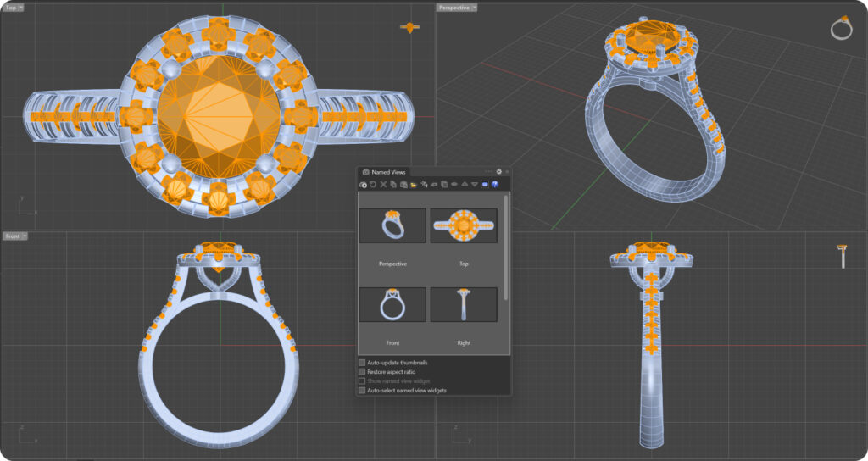This screenshot has height=461, width=868.
Task: Click the move down triangle icon
Action: 474,184
